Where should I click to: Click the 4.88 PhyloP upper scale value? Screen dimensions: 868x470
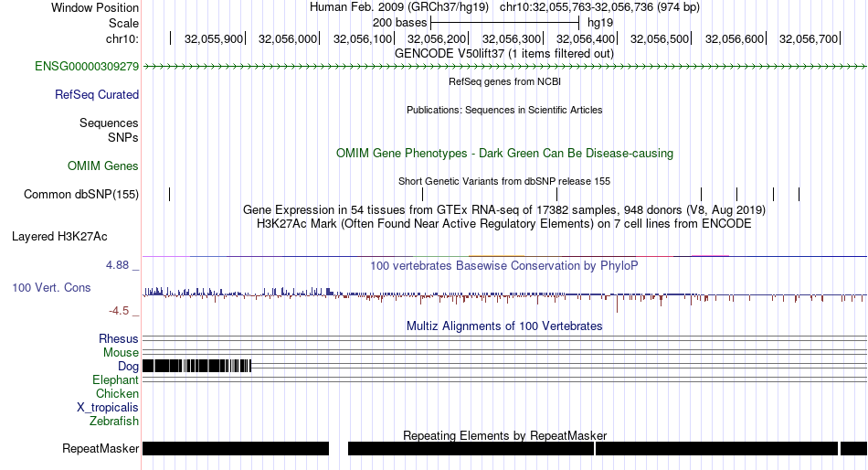[x=118, y=265]
